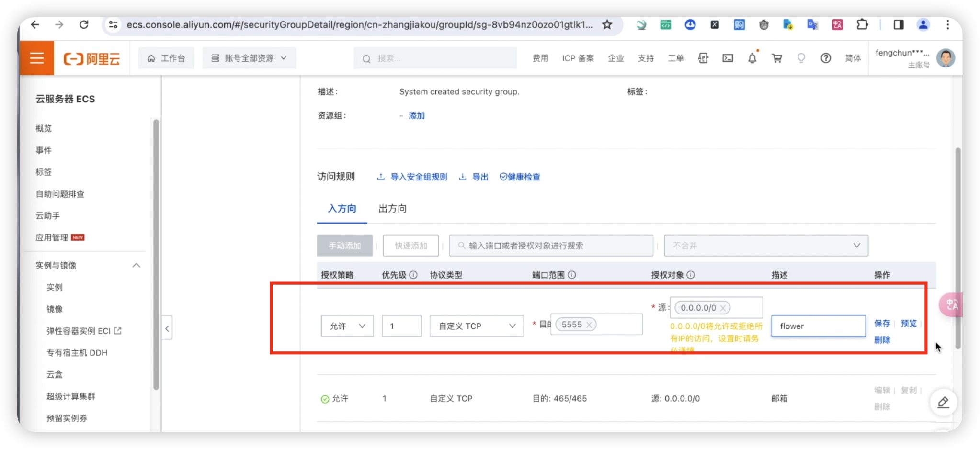Click the info icon beside 授权对象
Viewport: 980px width, 449px height.
(x=690, y=275)
